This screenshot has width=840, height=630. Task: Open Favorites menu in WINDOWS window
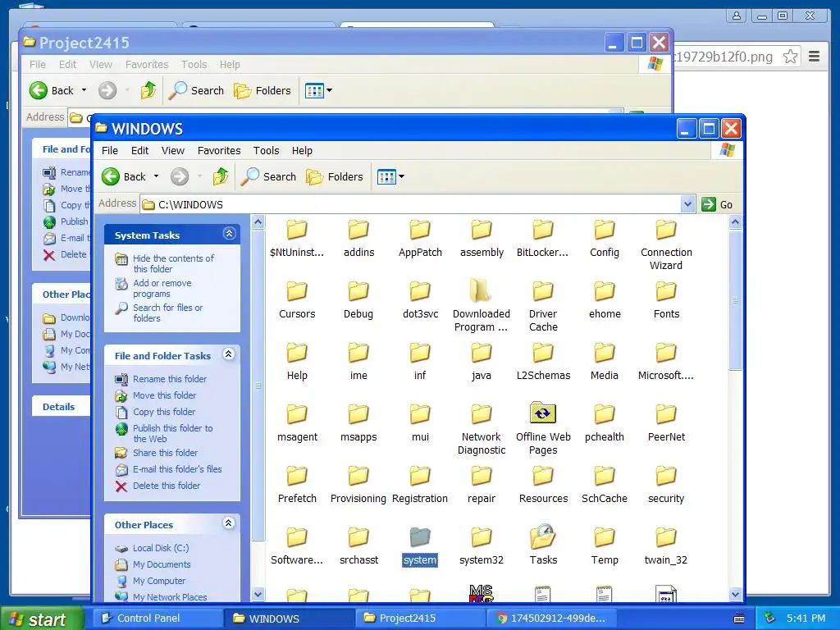tap(219, 151)
